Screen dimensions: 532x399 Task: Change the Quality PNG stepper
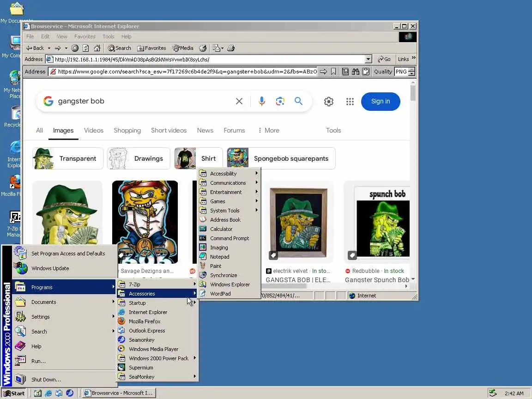point(412,72)
